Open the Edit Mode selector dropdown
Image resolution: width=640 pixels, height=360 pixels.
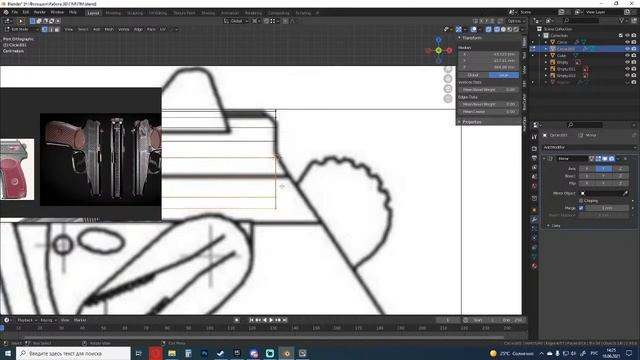[21, 29]
